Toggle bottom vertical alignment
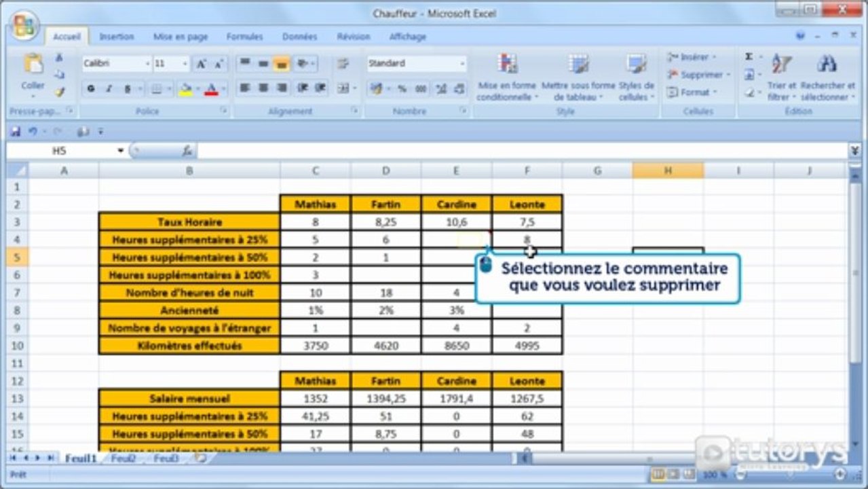This screenshot has height=489, width=868. pos(282,64)
